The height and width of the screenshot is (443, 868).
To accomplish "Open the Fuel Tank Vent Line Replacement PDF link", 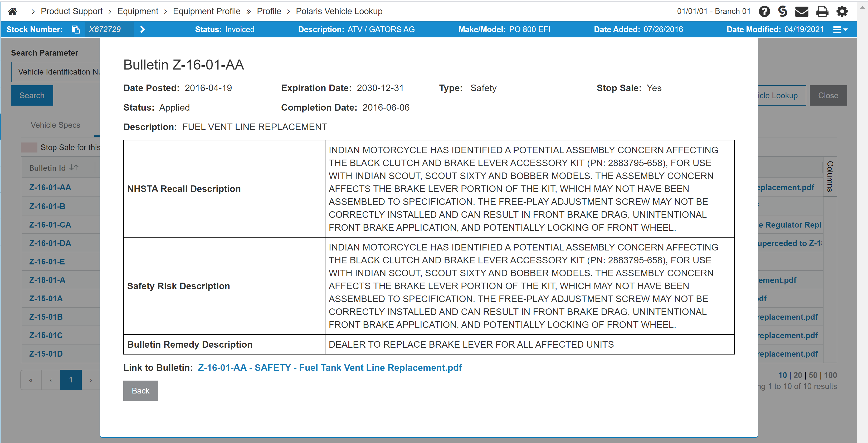I will pyautogui.click(x=330, y=367).
